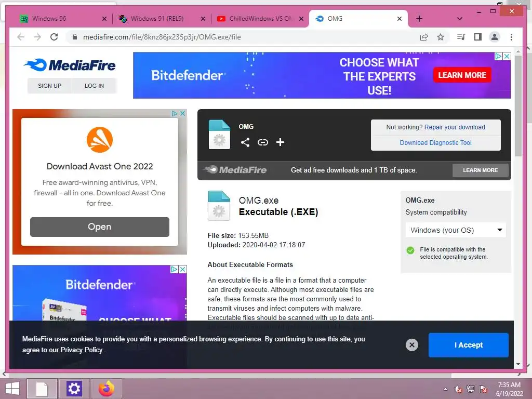This screenshot has height=399, width=532.
Task: Click the SIGN UP button
Action: click(49, 86)
